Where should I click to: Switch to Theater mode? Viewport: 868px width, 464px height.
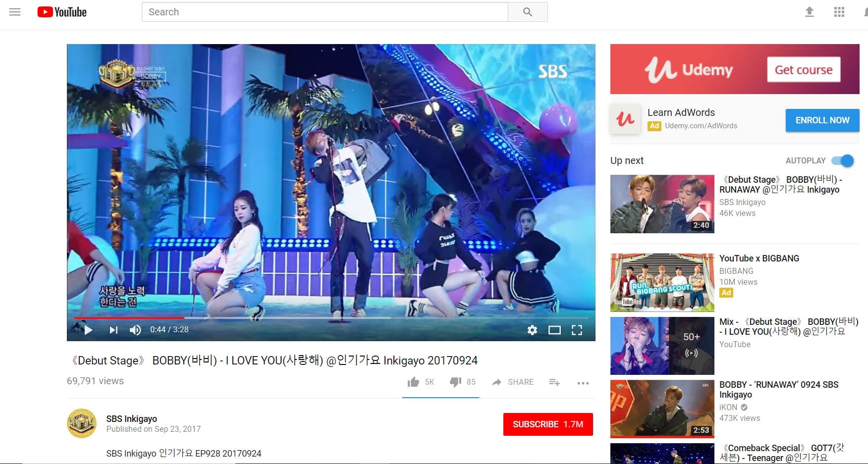tap(554, 330)
